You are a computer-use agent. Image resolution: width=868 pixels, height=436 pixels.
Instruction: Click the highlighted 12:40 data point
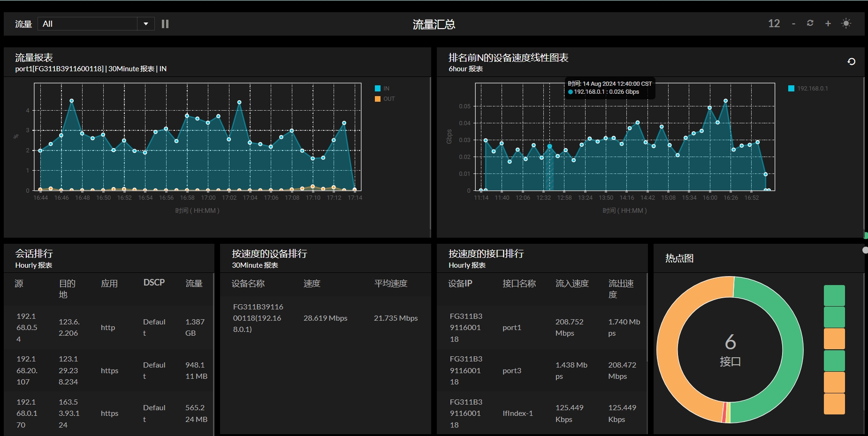(549, 146)
